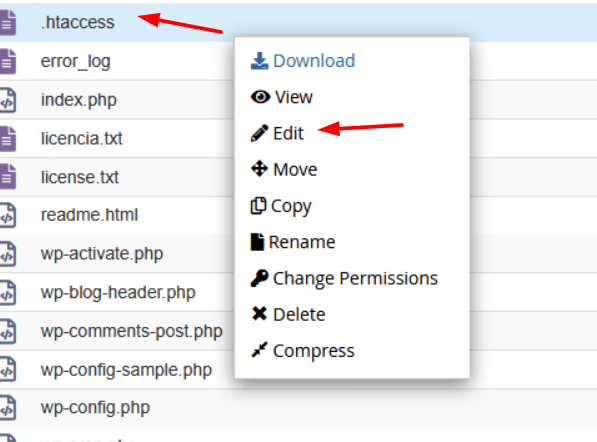Screen dimensions: 597x442
Task: Select the error_log file
Action: (x=75, y=61)
